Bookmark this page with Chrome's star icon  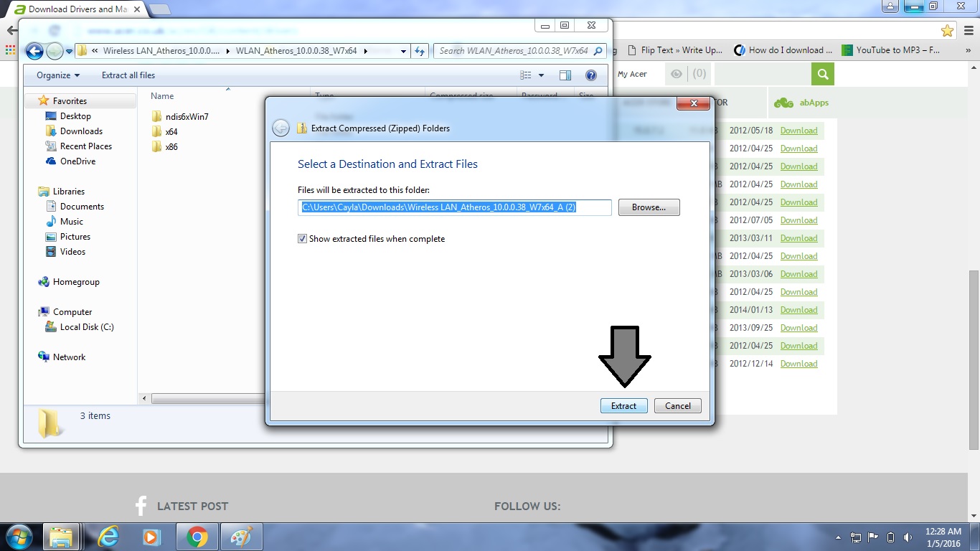[948, 31]
